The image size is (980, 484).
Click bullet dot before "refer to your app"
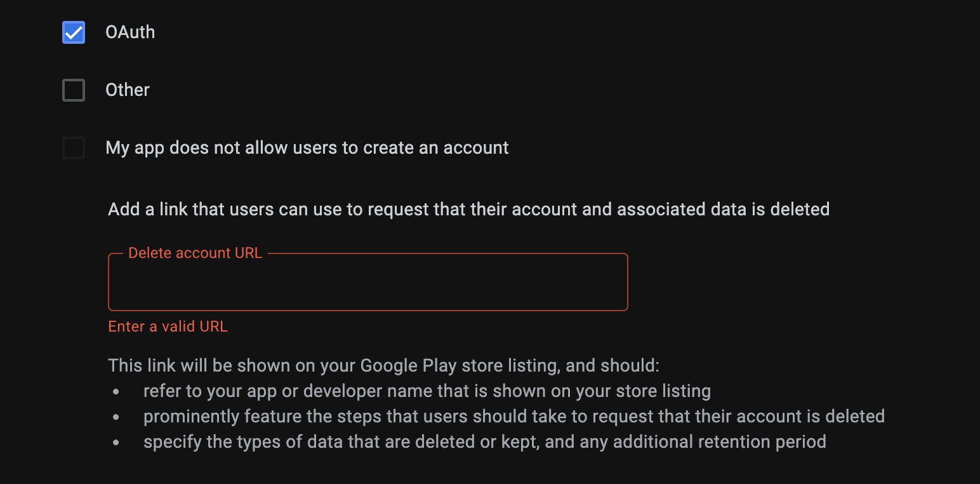[116, 392]
